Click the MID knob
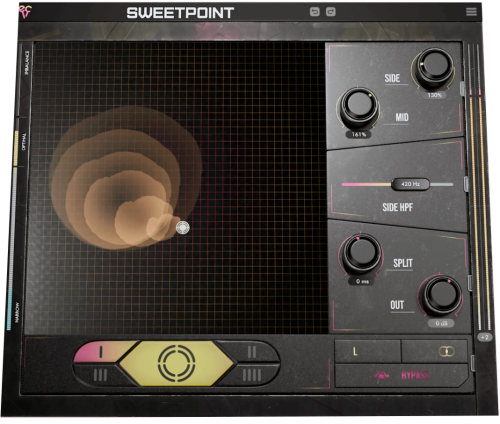 click(358, 107)
